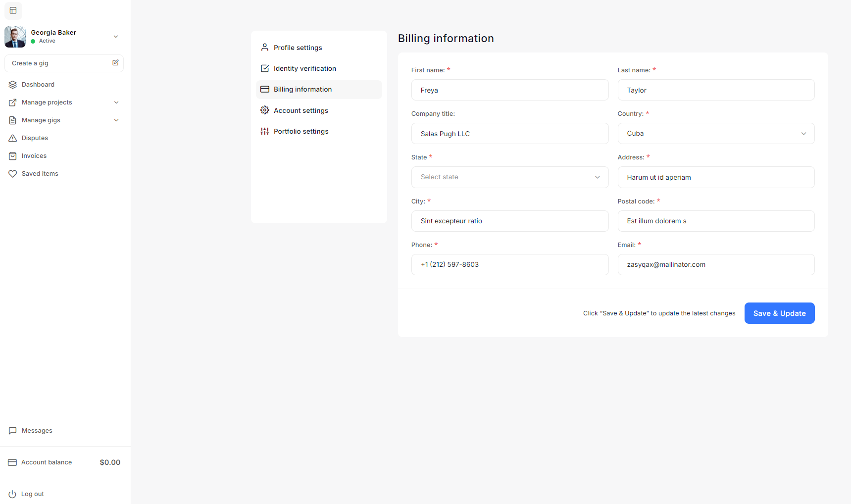851x504 pixels.
Task: Click the Invoices bag icon
Action: [13, 156]
